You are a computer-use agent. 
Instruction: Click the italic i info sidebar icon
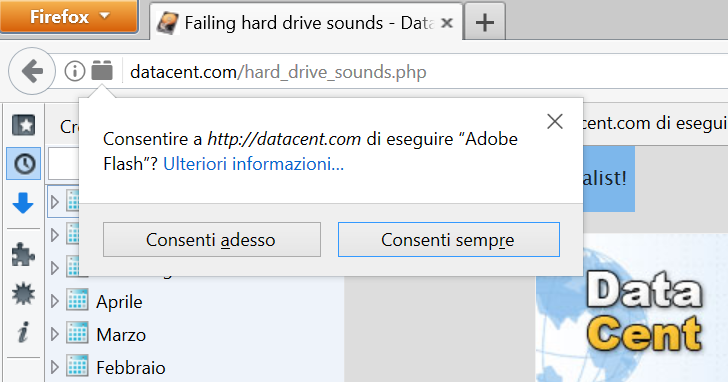click(23, 332)
